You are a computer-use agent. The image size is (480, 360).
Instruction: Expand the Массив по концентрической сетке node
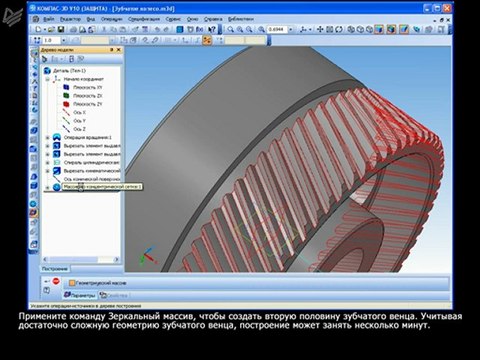coord(47,187)
